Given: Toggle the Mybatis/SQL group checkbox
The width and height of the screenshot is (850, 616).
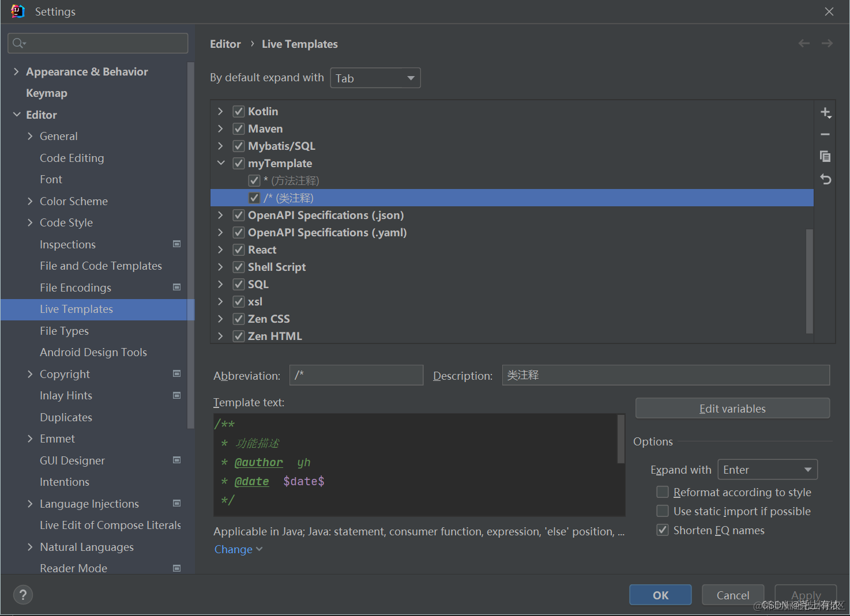Looking at the screenshot, I should [239, 146].
